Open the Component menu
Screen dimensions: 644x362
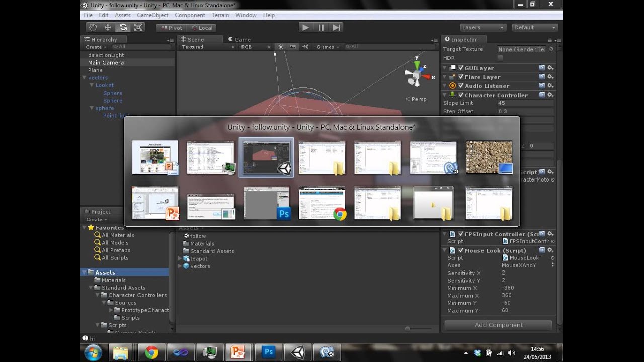(190, 15)
